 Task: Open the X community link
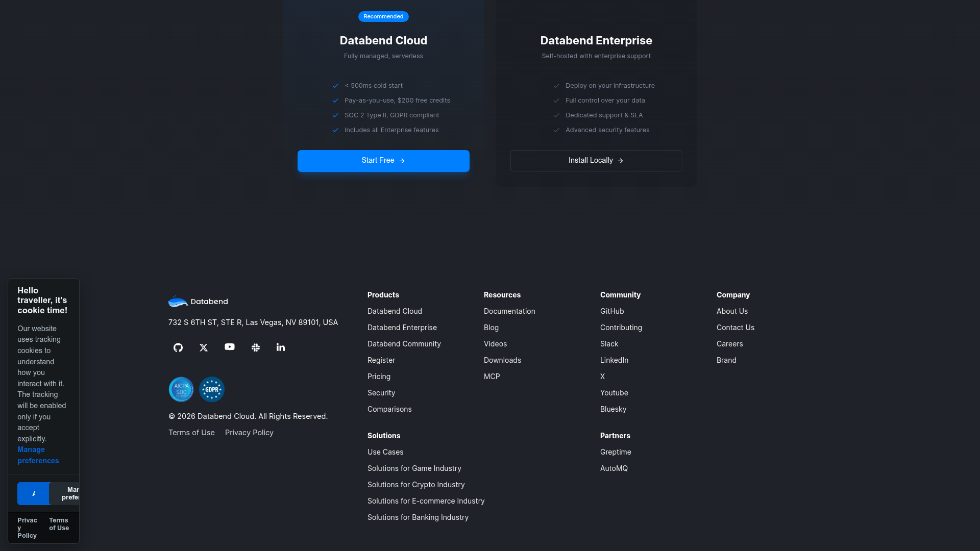[602, 377]
